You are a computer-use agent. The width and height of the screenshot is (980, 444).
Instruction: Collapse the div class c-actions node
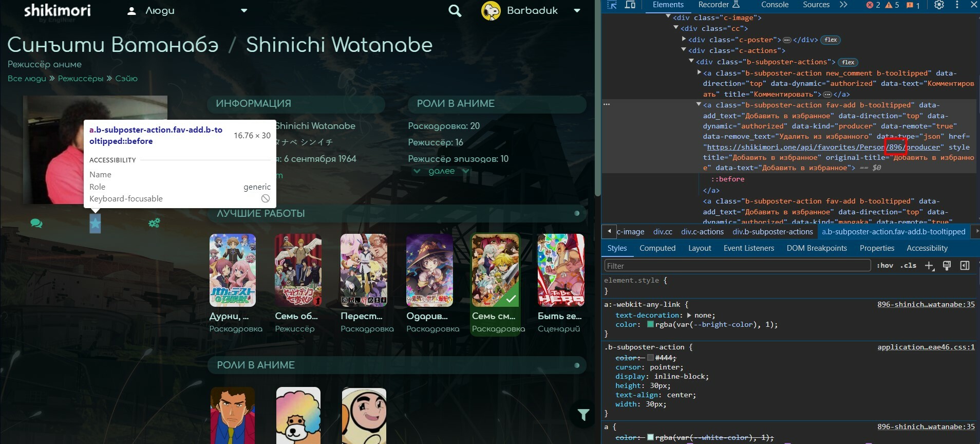[x=684, y=50]
